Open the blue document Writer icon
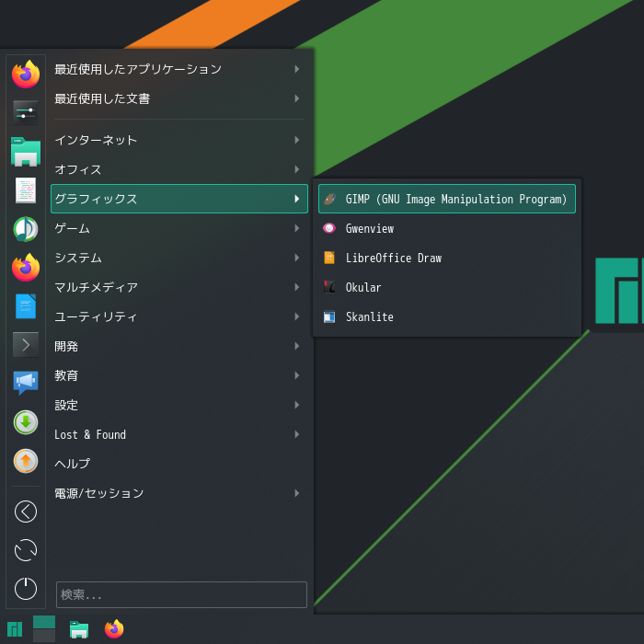This screenshot has width=644, height=644. (x=26, y=306)
